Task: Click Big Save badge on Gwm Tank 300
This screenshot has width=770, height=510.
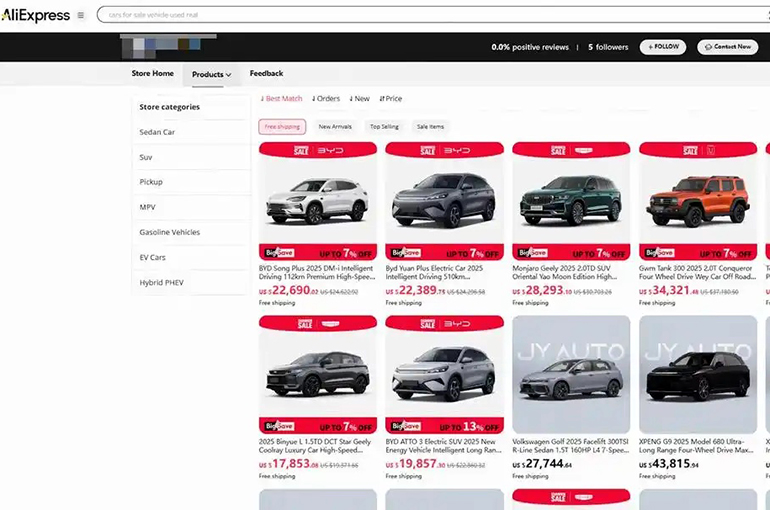Action: pyautogui.click(x=659, y=253)
